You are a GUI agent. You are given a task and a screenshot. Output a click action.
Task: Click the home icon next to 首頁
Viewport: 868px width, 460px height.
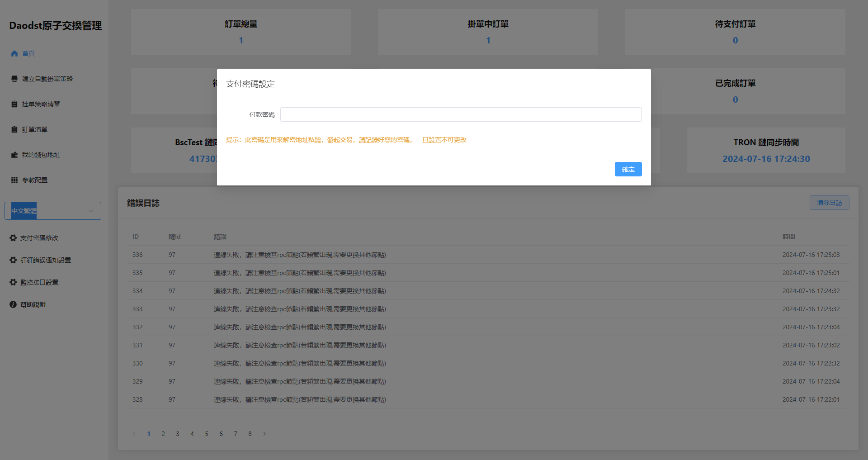(x=14, y=53)
